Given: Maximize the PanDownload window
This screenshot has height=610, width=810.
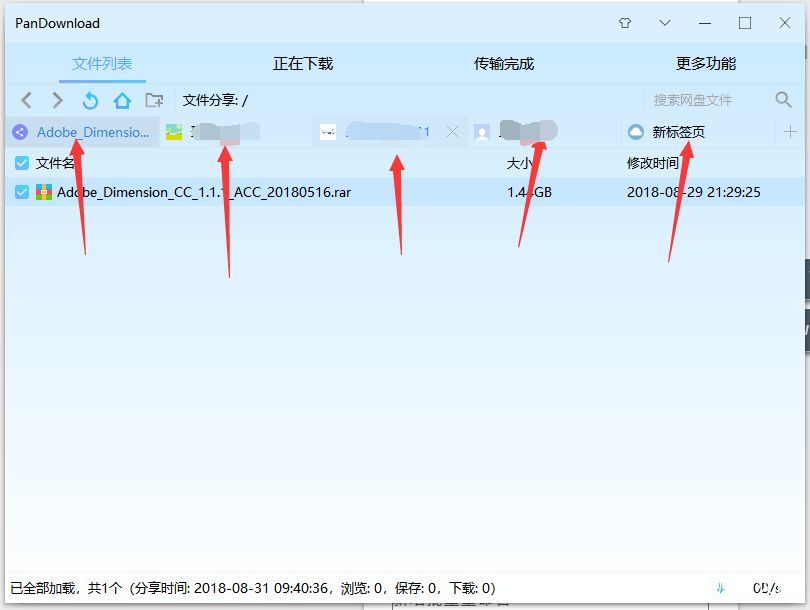Looking at the screenshot, I should click(745, 23).
